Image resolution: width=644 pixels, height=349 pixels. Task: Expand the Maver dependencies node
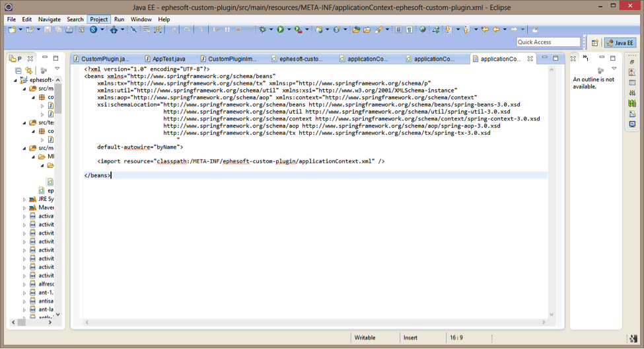(x=24, y=208)
